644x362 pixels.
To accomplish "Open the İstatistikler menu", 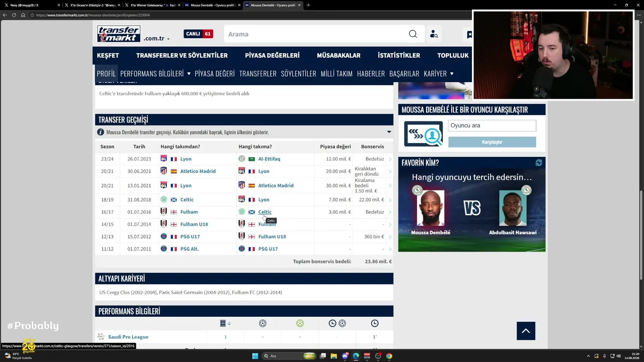I will (399, 55).
